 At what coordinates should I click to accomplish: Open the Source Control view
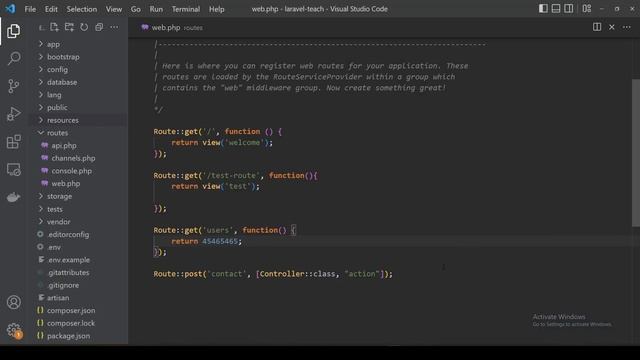point(13,86)
